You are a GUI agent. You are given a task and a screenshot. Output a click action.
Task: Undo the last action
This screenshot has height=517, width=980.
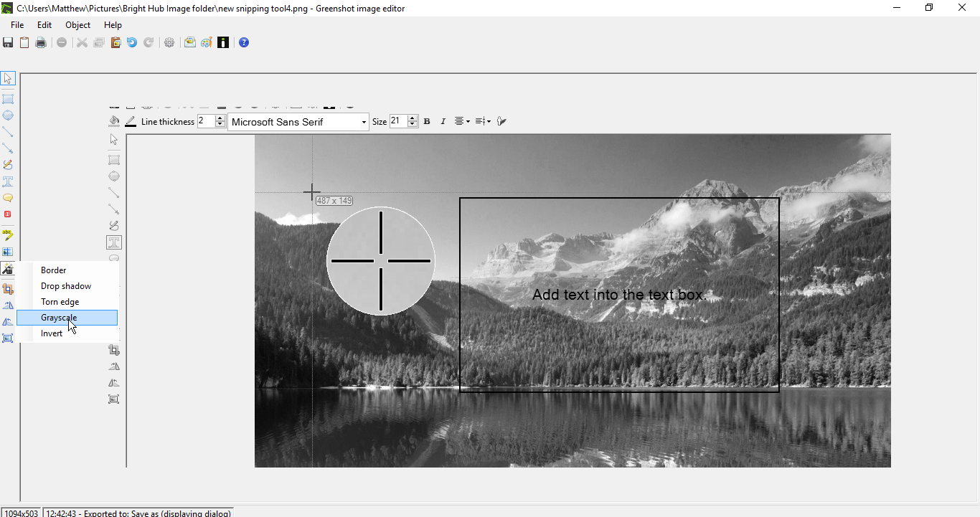131,42
